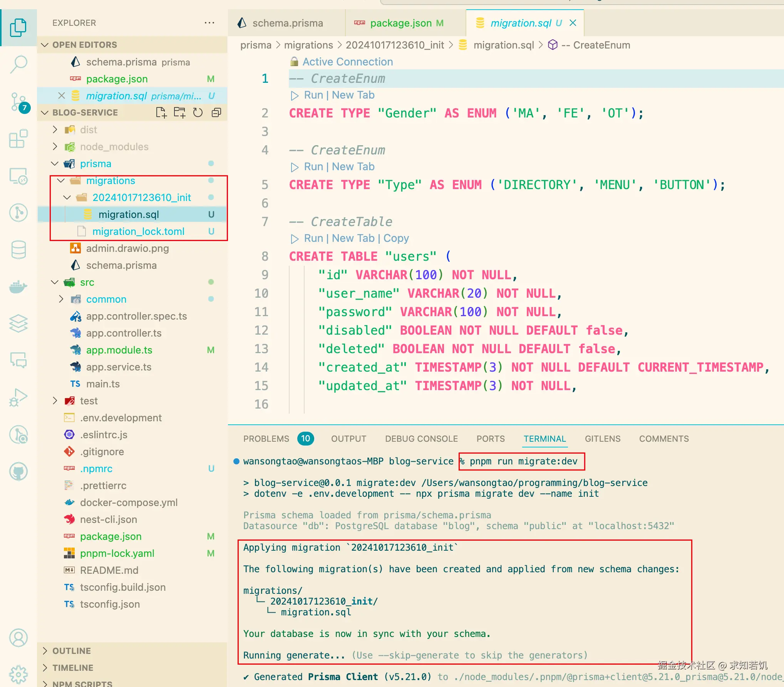Switch to the schema.prisma editor tab
Viewport: 784px width, 687px height.
pos(287,23)
